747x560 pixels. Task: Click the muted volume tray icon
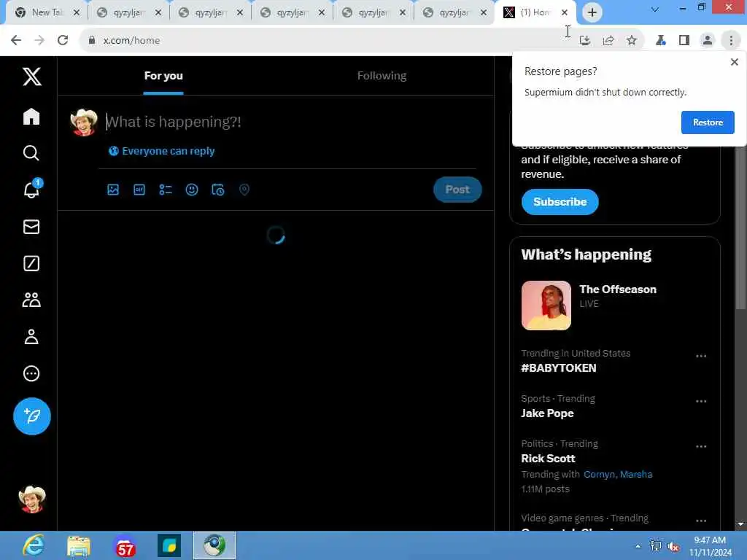click(673, 547)
